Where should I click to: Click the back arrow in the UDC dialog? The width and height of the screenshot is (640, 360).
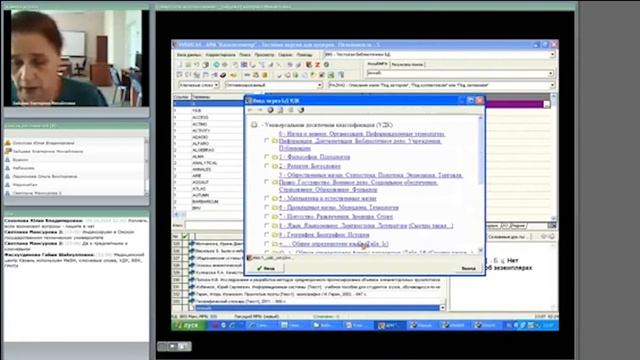pyautogui.click(x=251, y=110)
